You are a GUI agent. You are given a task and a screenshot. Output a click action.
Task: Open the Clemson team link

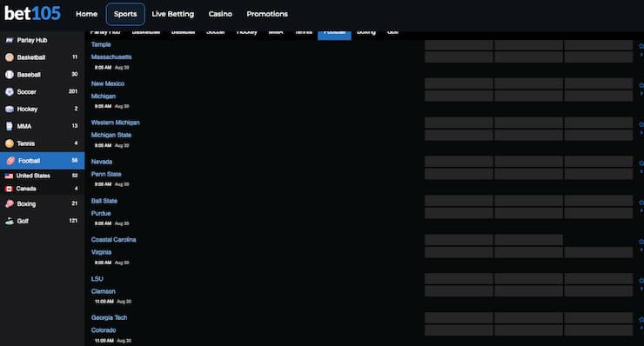[103, 291]
